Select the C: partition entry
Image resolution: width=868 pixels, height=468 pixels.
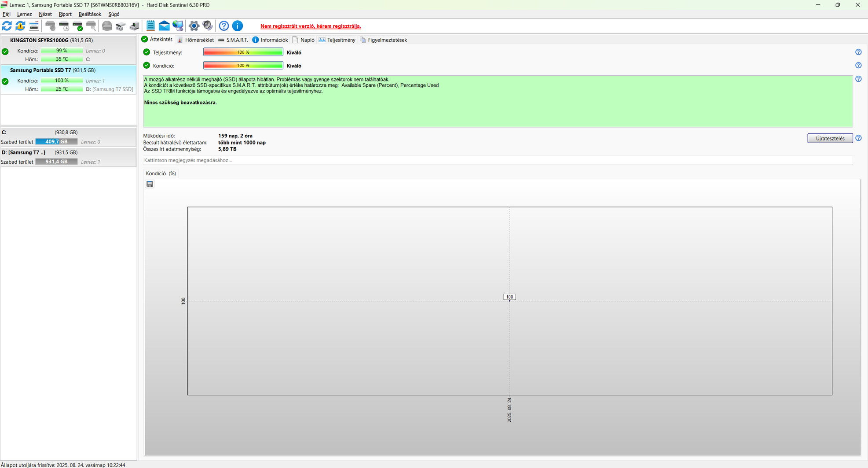[68, 137]
